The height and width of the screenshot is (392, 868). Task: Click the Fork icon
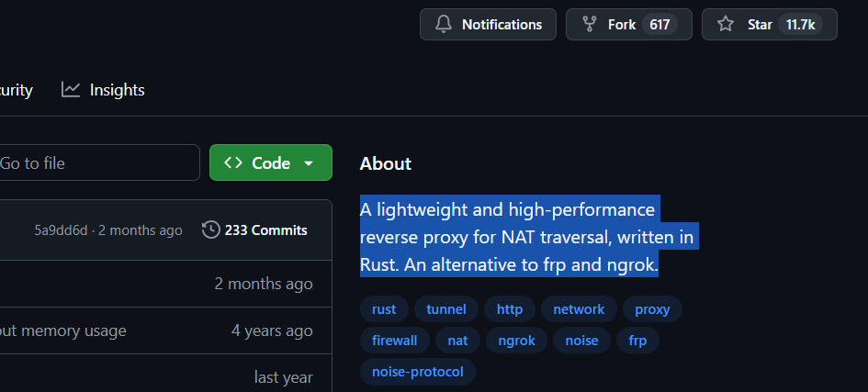[x=589, y=25]
